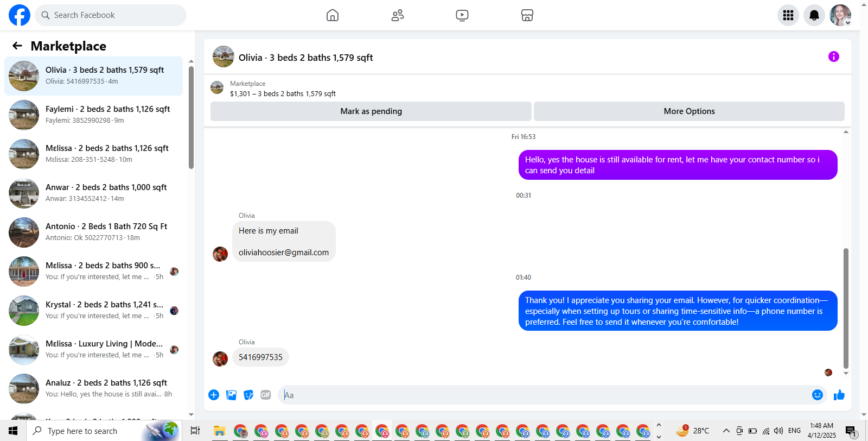Open the GIF picker
The width and height of the screenshot is (868, 441).
pyautogui.click(x=266, y=395)
